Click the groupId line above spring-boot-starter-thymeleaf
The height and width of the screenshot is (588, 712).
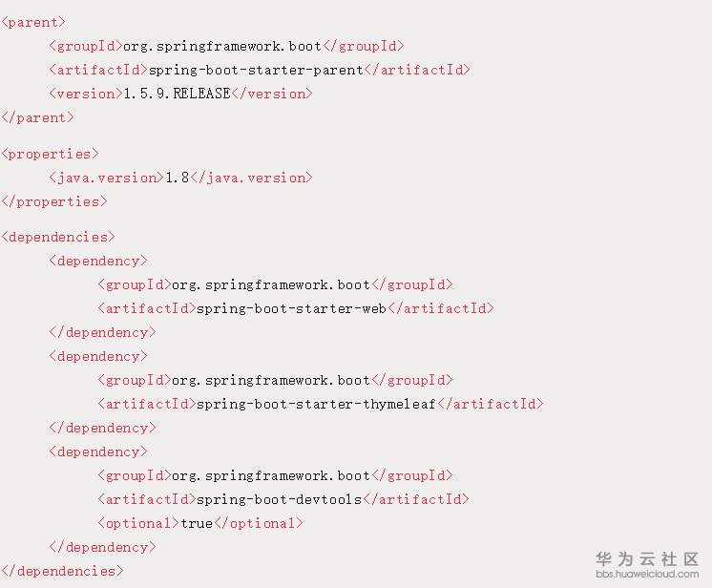point(275,380)
